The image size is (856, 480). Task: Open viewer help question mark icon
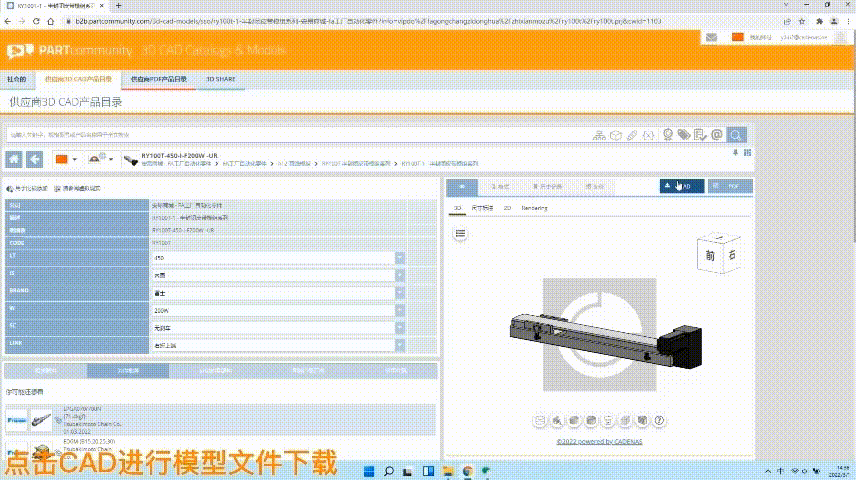point(659,420)
